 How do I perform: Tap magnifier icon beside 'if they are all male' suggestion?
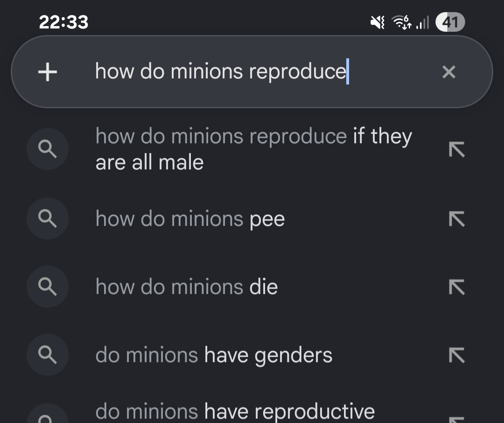coord(48,149)
